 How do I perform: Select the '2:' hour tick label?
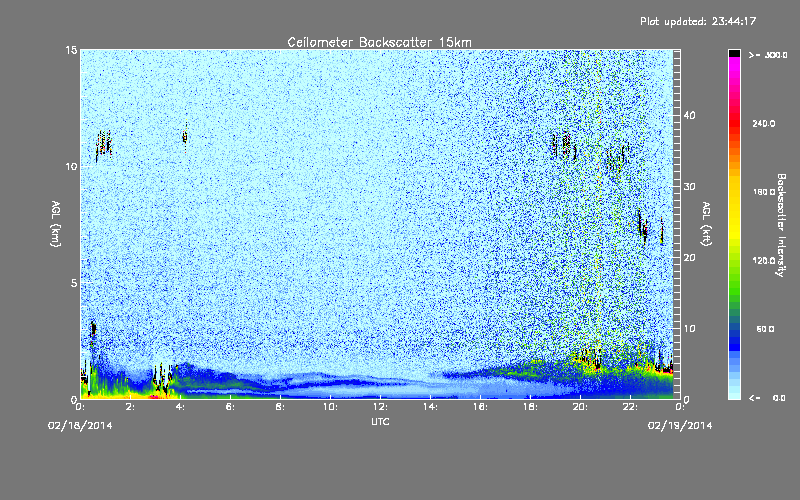click(x=131, y=407)
